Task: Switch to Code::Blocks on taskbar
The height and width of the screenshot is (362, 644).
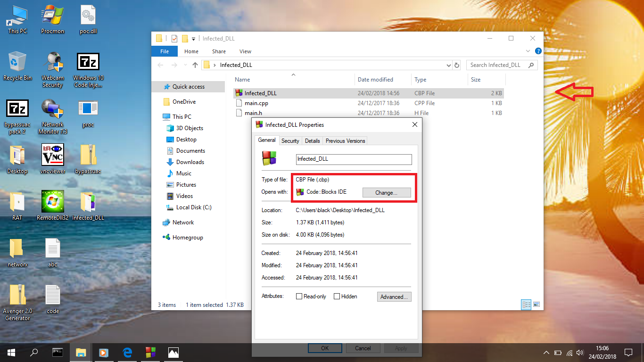Action: [150, 352]
